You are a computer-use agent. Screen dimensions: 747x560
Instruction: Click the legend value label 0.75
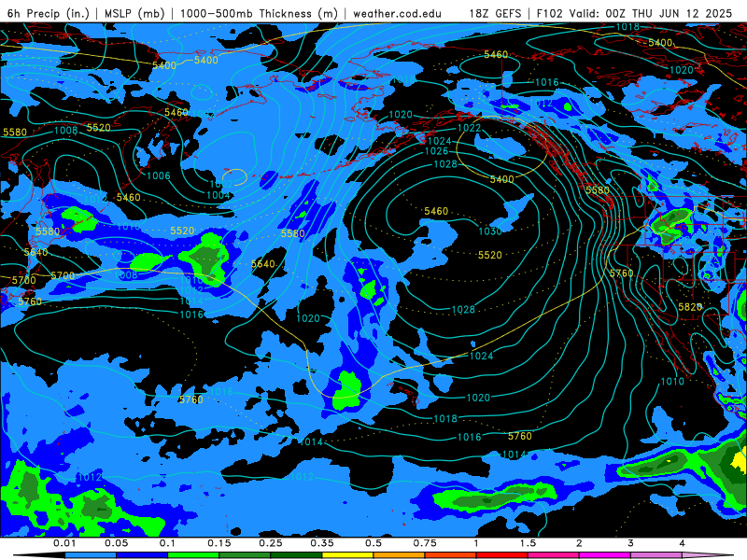(x=425, y=543)
